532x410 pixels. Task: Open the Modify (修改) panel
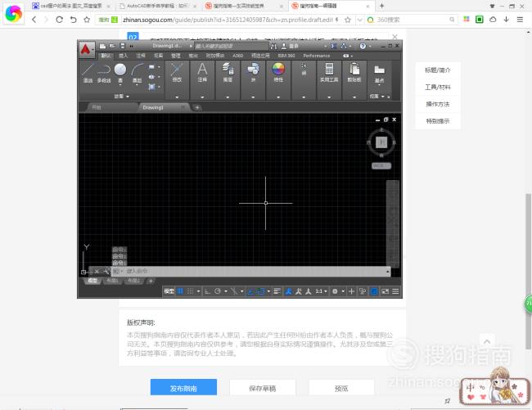[x=177, y=73]
